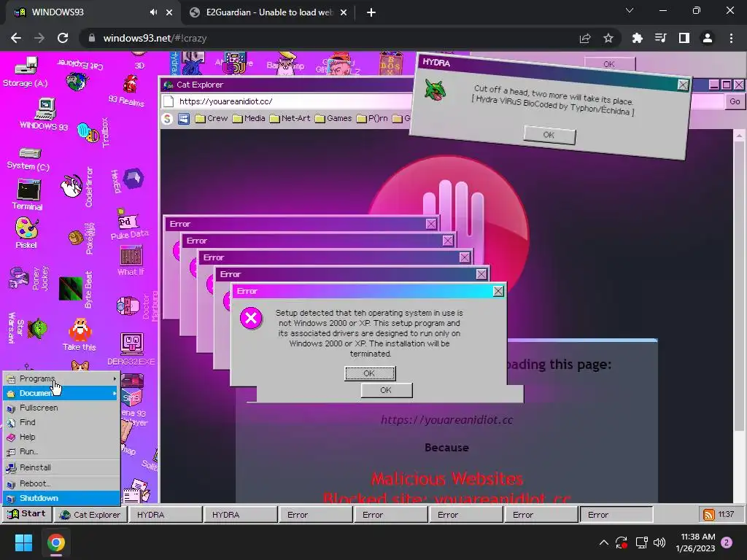Choose Reinstall in the Start menu
Viewport: 747px width, 560px height.
pos(61,467)
